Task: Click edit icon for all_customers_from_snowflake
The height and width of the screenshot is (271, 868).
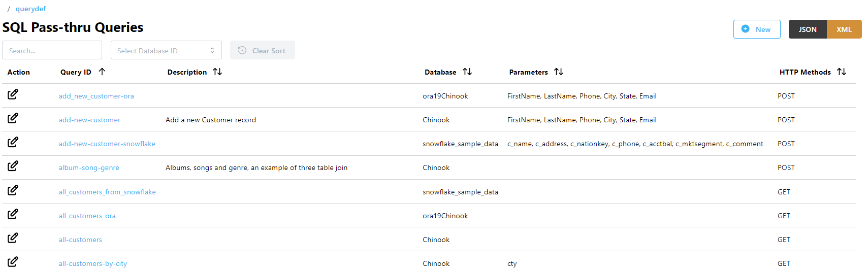Action: coord(13,190)
